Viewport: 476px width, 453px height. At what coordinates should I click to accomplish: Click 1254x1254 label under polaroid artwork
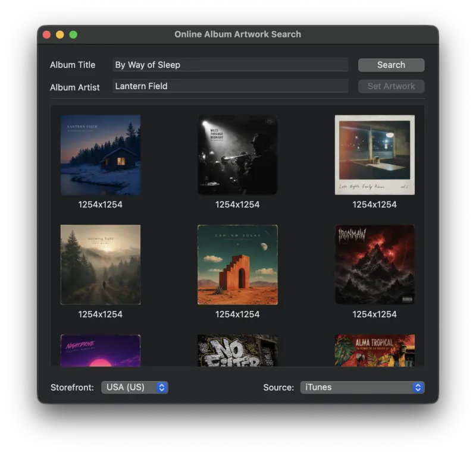375,205
